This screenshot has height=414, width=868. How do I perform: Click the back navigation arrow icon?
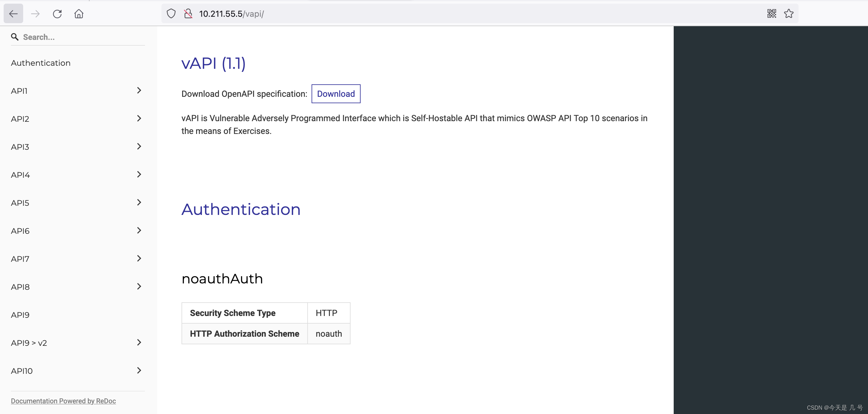coord(13,13)
